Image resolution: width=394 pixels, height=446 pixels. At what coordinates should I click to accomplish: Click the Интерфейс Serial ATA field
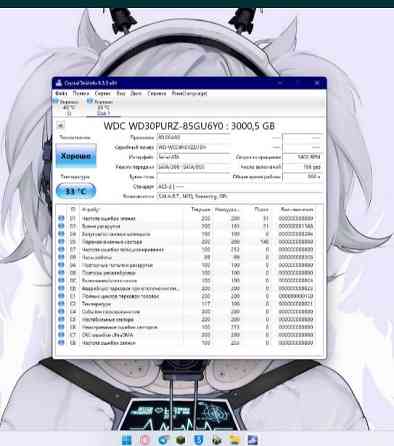(194, 157)
